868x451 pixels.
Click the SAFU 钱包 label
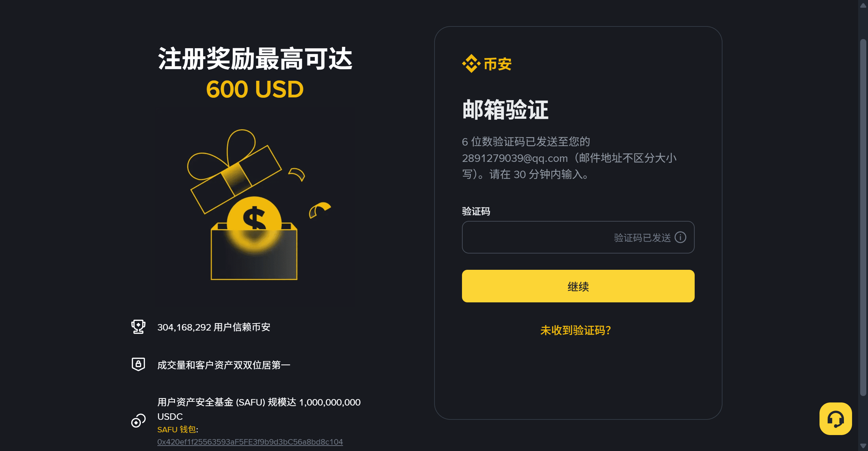coord(177,430)
